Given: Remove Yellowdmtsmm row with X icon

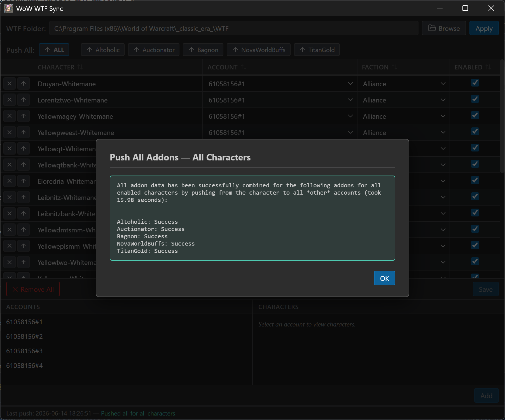Looking at the screenshot, I should point(10,230).
